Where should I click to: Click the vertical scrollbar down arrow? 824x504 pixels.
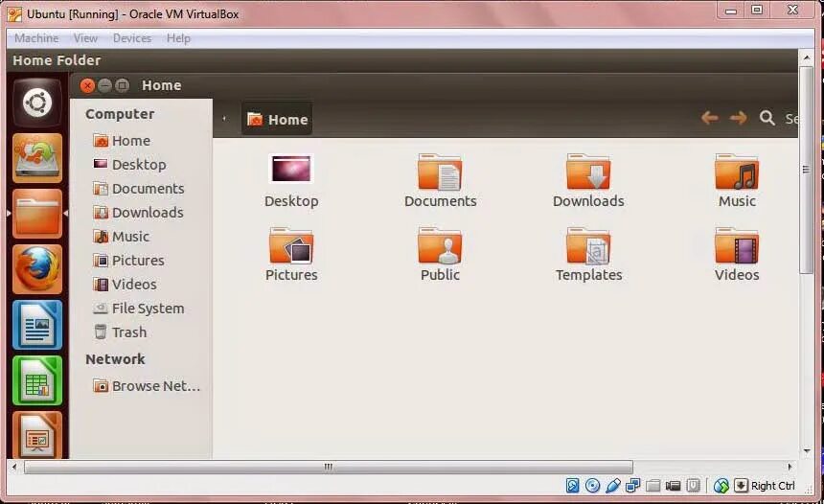(806, 451)
